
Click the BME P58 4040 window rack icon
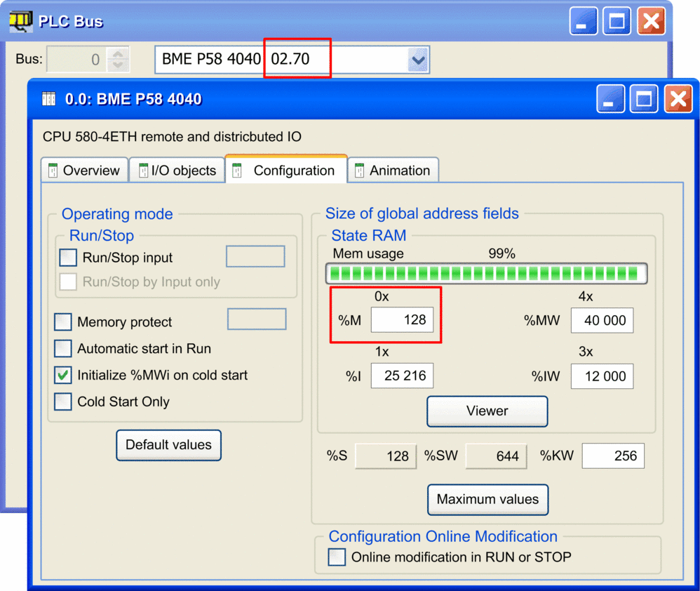point(48,99)
